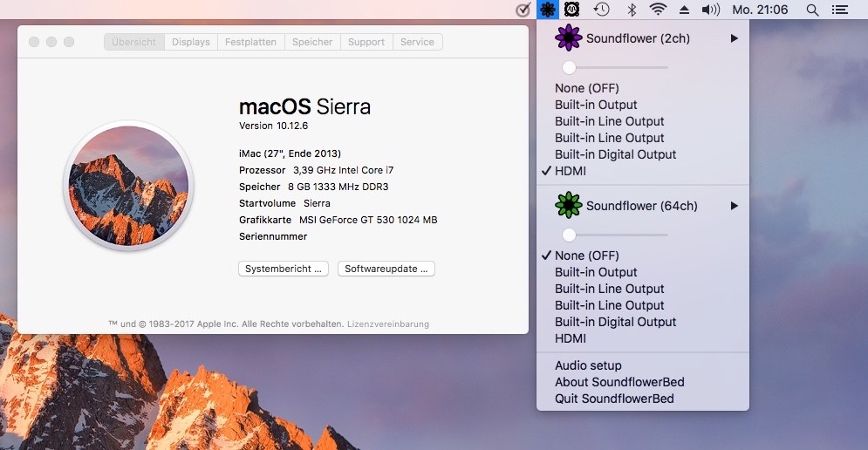This screenshot has height=450, width=868.
Task: Switch to the Übersicht tab
Action: (x=134, y=42)
